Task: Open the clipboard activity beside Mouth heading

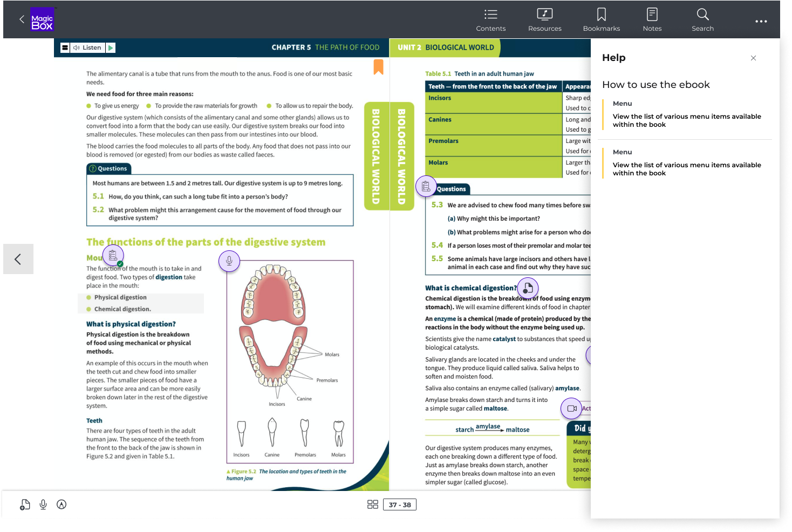Action: point(113,256)
